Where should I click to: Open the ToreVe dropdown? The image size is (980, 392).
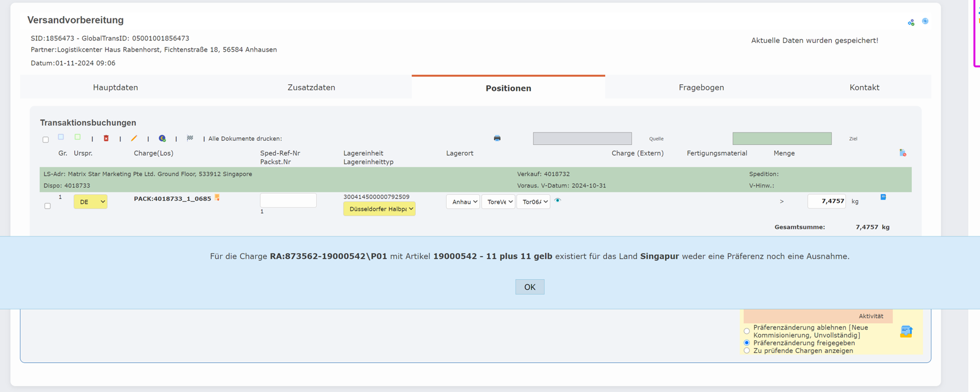[x=498, y=202]
